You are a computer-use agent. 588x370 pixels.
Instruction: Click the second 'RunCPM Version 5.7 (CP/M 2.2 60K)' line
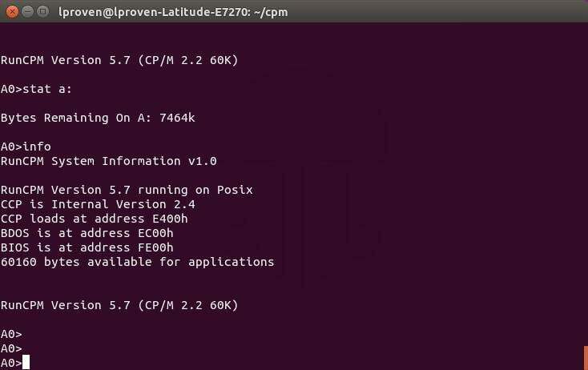pyautogui.click(x=119, y=305)
